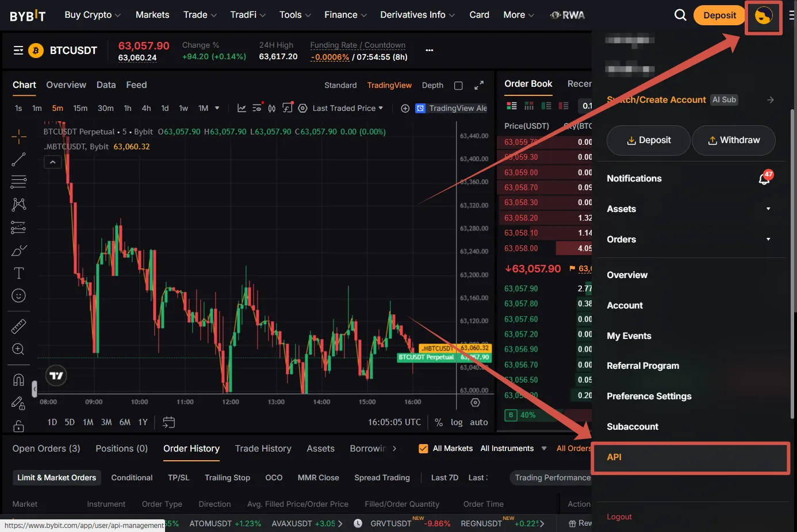Select the crosshair cursor drawing tool
The width and height of the screenshot is (797, 532).
click(19, 137)
